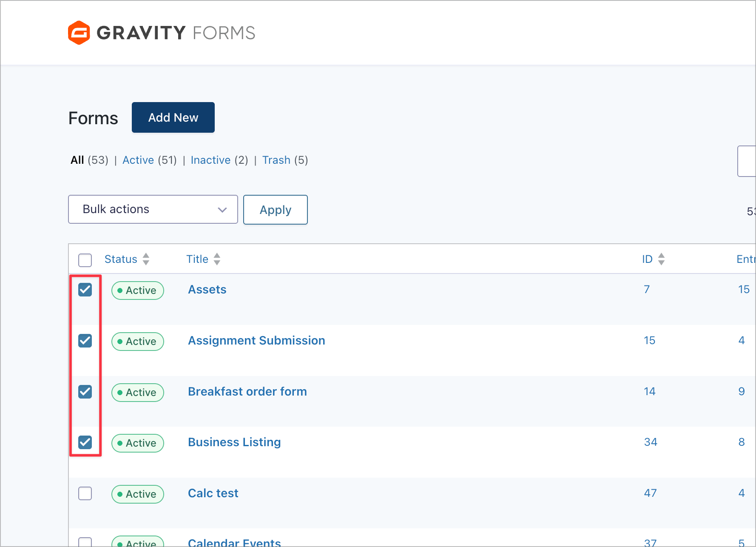The width and height of the screenshot is (756, 547).
Task: Click the Add New button
Action: [x=173, y=117]
